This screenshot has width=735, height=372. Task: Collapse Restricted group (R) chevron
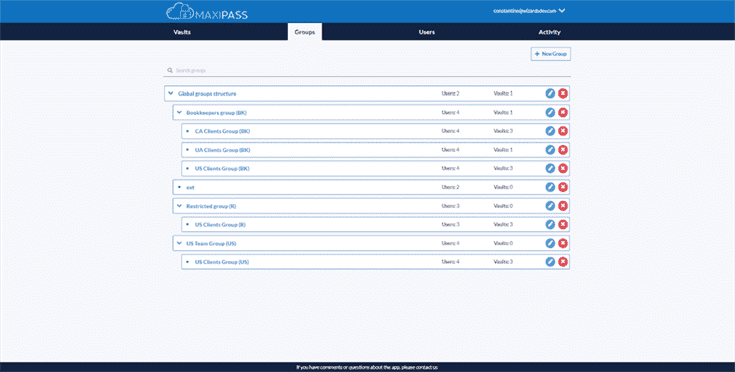point(179,206)
